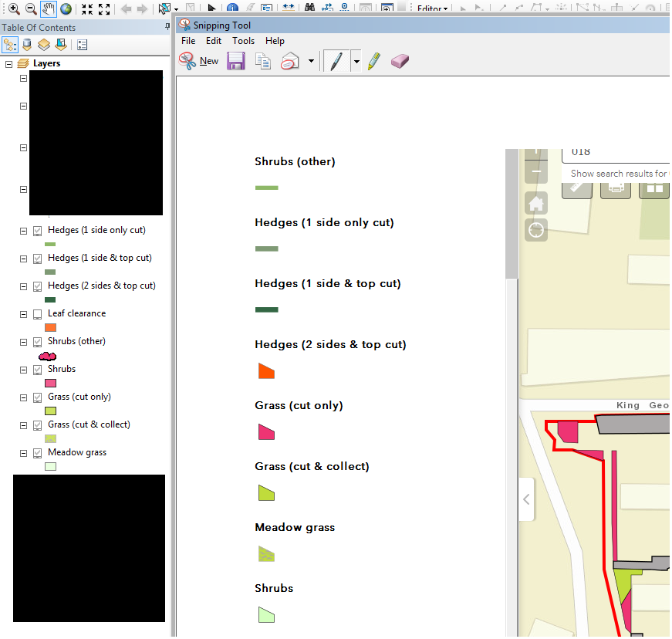Open Snipping Tool Tools menu
The height and width of the screenshot is (639, 672).
tap(244, 41)
